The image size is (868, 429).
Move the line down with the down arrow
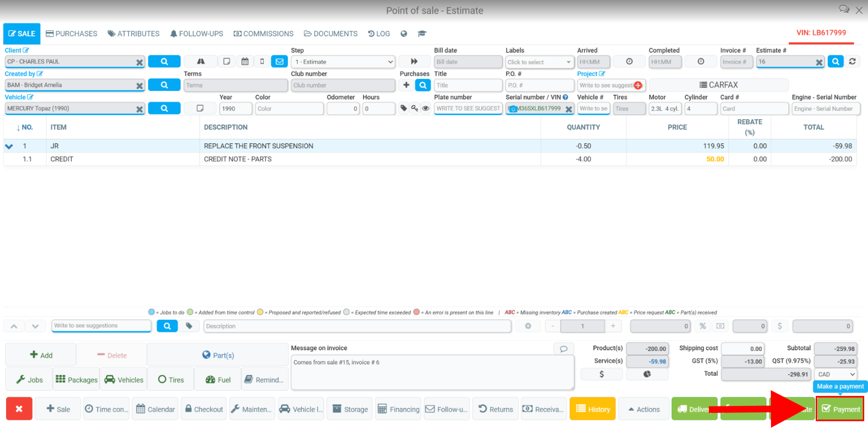click(x=35, y=326)
